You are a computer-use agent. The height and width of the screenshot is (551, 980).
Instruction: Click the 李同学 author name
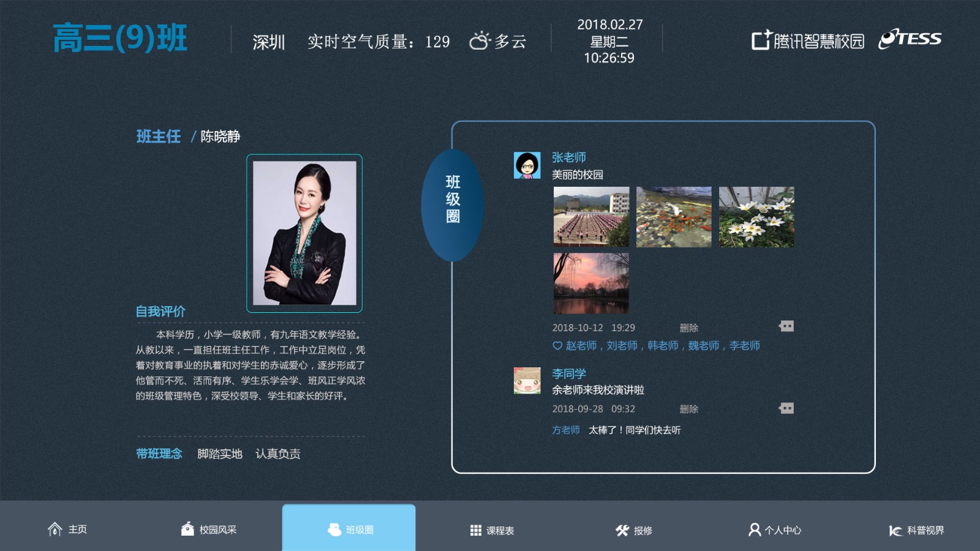tap(569, 373)
